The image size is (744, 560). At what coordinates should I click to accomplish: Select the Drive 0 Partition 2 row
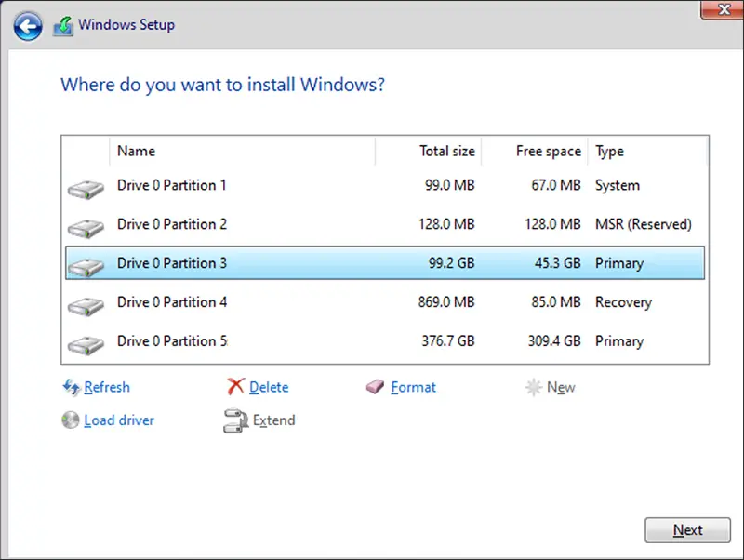tap(385, 224)
